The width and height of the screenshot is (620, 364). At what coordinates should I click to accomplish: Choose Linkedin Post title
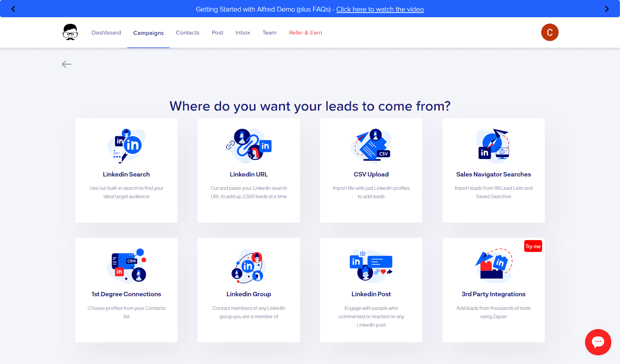371,294
